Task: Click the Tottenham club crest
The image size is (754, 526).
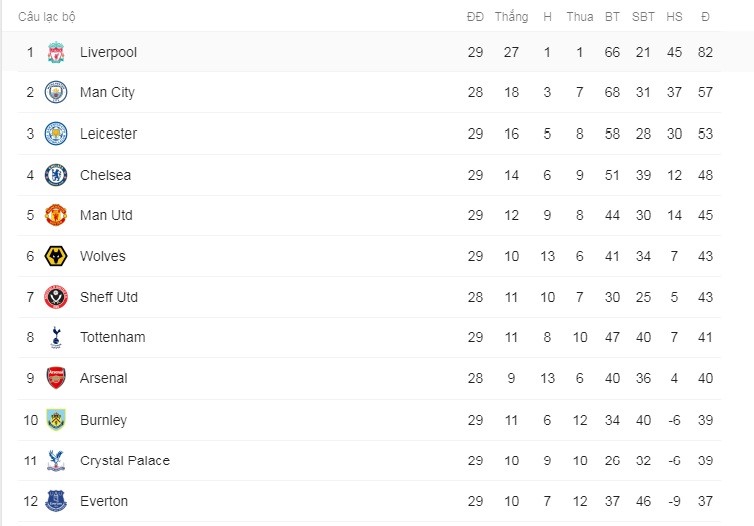Action: pos(56,337)
